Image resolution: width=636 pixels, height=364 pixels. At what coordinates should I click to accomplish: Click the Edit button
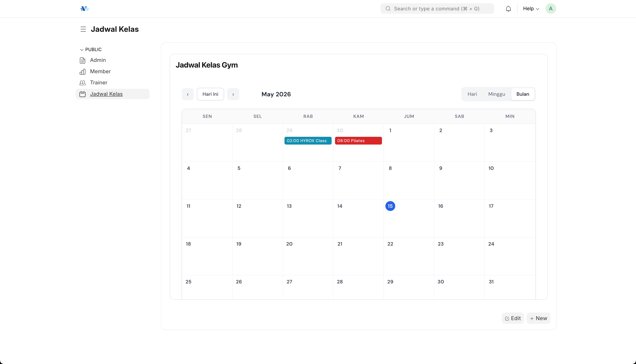[x=513, y=318]
